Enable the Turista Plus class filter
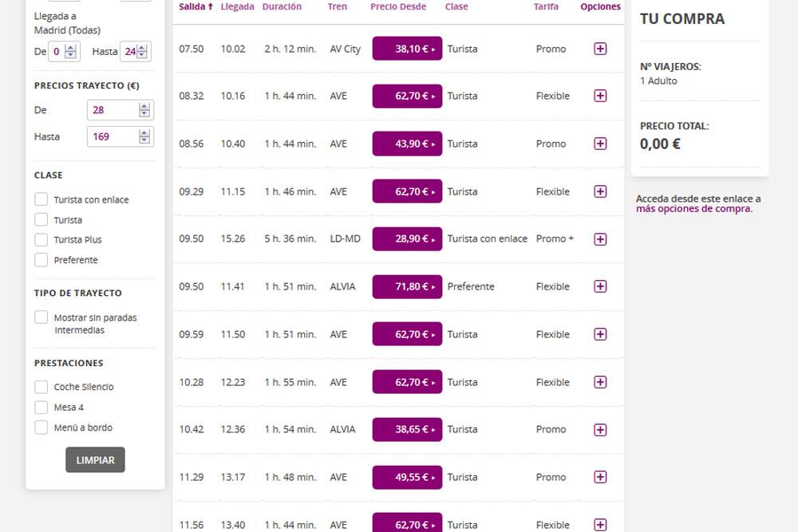 click(x=41, y=239)
